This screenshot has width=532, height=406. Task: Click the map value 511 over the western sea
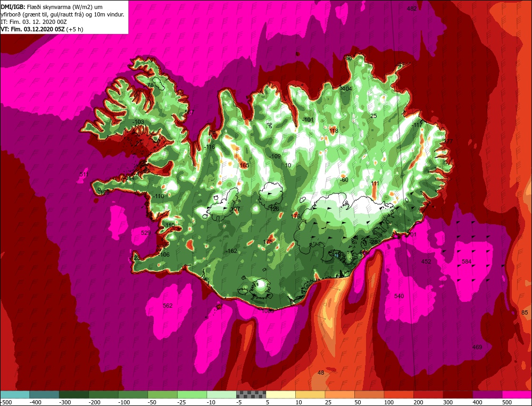tap(84, 174)
